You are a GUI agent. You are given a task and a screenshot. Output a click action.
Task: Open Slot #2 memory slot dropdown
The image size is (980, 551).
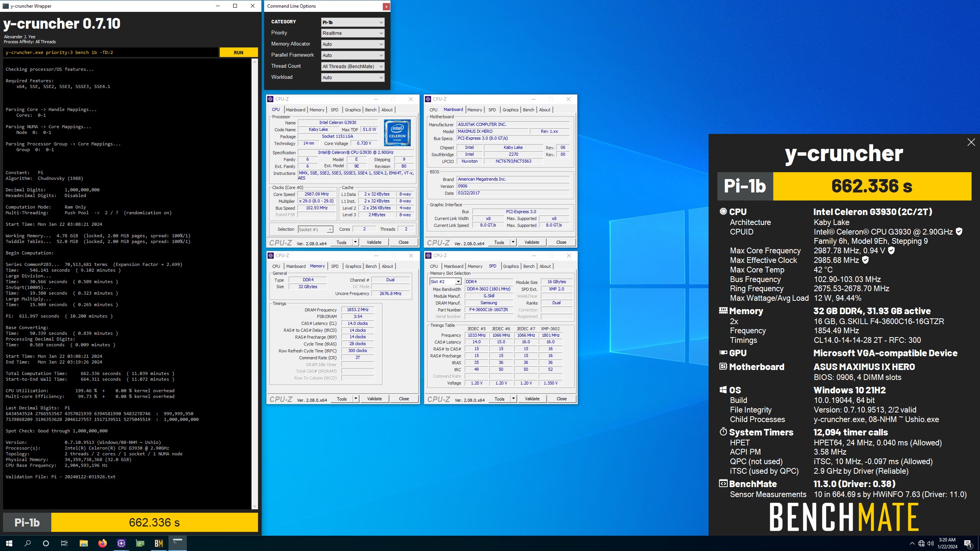click(446, 282)
